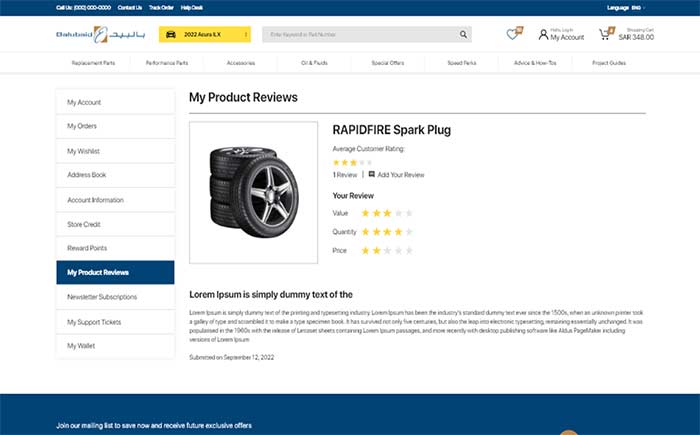Select Newsletter Subscriptions in sidebar
Screen dimensions: 700x435
[x=115, y=297]
